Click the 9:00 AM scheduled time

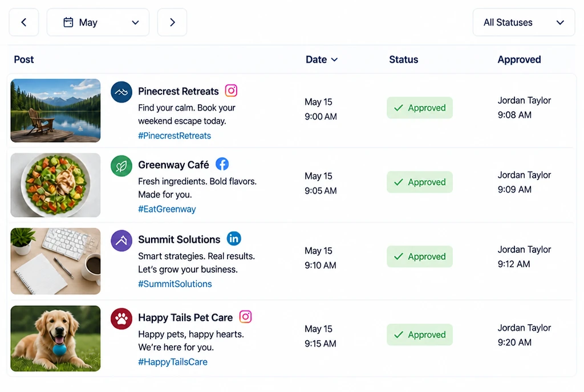click(x=321, y=116)
